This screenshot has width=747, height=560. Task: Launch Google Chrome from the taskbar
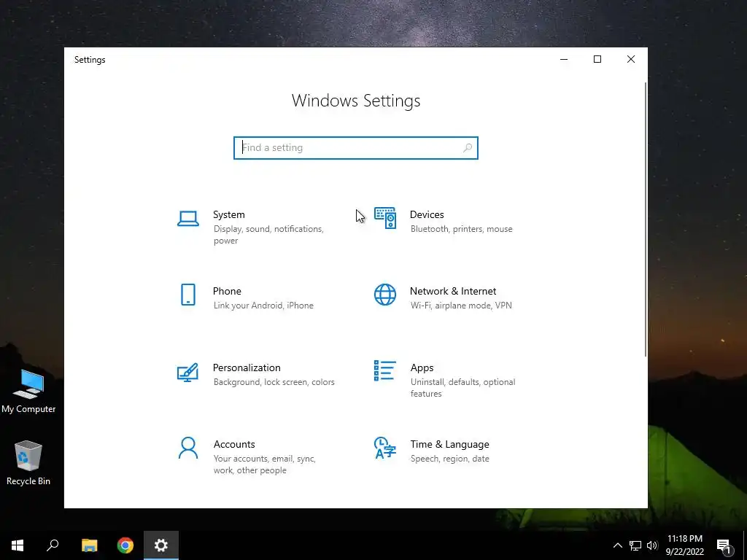coord(125,545)
